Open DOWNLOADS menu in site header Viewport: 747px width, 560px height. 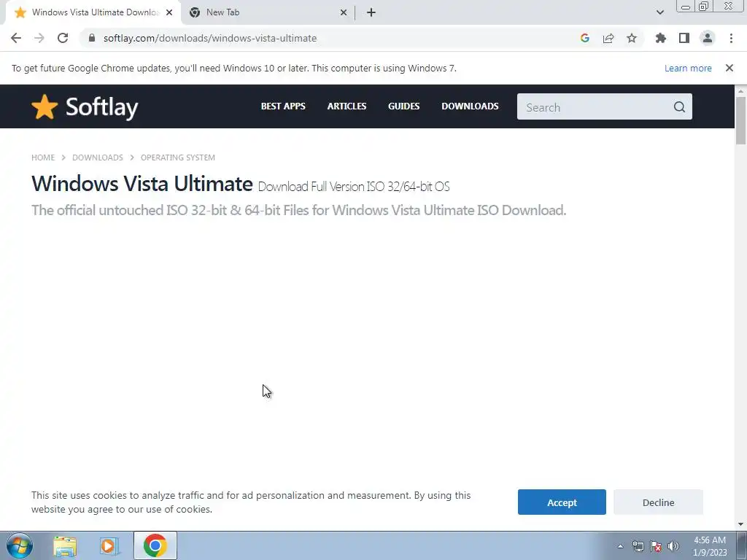pyautogui.click(x=470, y=106)
